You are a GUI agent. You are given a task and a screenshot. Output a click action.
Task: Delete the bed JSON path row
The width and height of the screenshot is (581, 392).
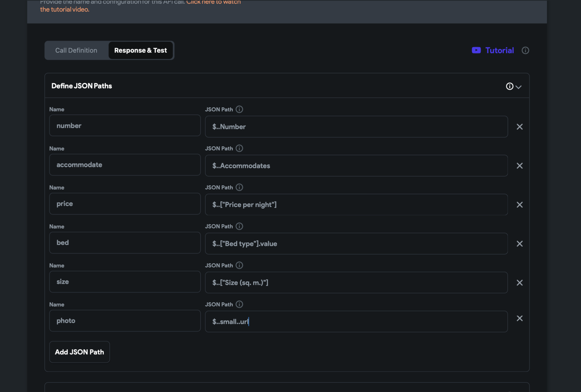tap(519, 244)
